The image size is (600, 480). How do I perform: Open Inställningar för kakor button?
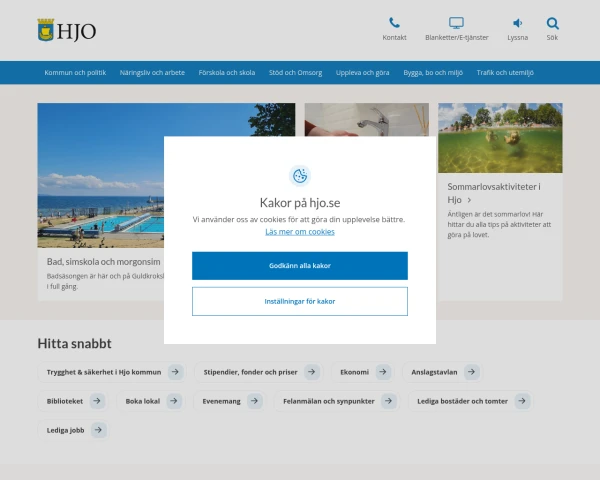coord(300,301)
